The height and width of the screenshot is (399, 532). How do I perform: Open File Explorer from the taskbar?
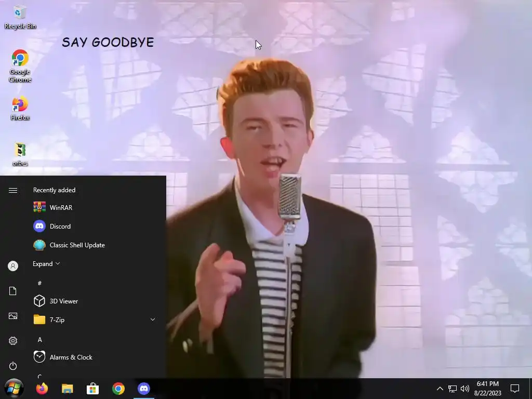[x=67, y=389]
